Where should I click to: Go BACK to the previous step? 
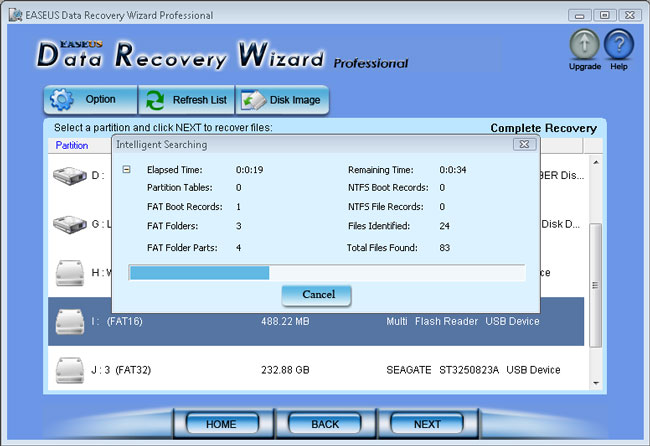[x=325, y=424]
